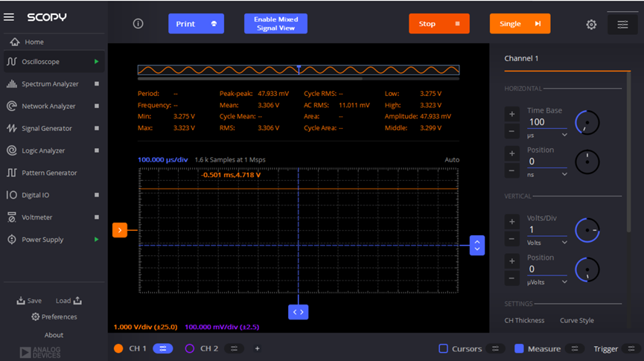Click the Preferences gear icon

(x=35, y=316)
